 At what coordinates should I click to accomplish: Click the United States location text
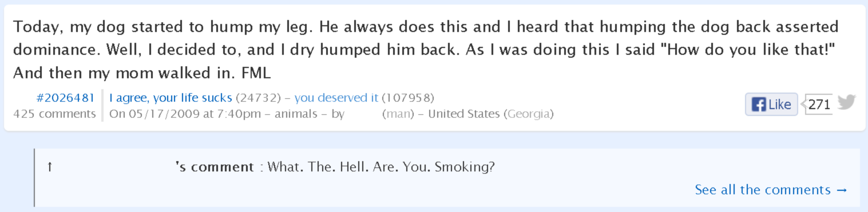tap(464, 114)
